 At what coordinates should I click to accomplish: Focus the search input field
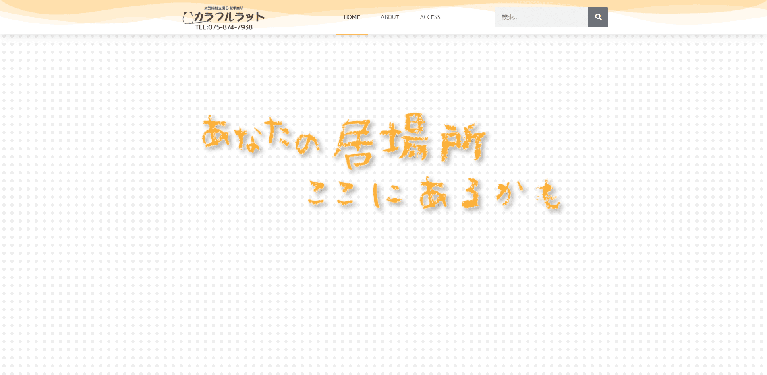(541, 17)
